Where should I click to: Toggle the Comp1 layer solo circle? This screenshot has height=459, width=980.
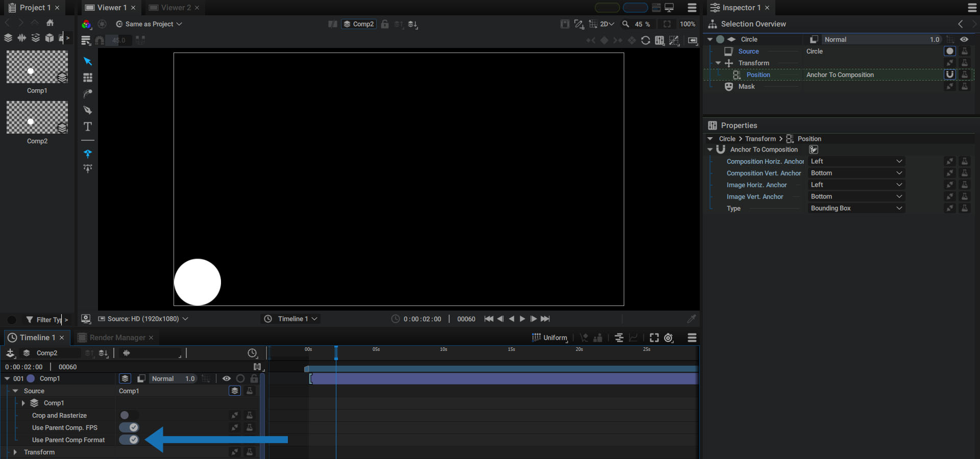tap(240, 378)
